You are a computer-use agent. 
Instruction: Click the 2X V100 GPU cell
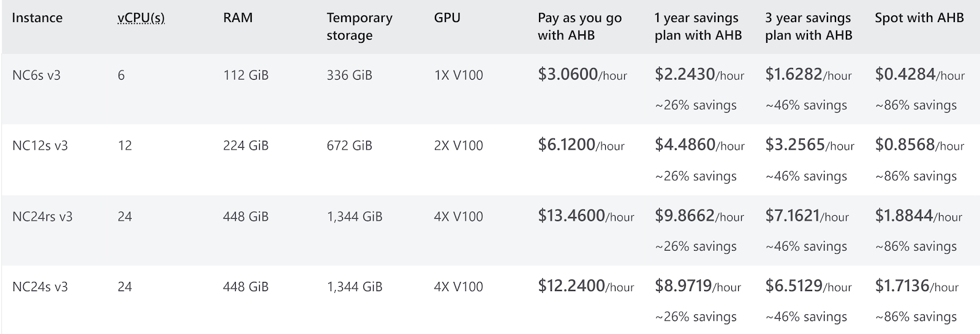[458, 146]
